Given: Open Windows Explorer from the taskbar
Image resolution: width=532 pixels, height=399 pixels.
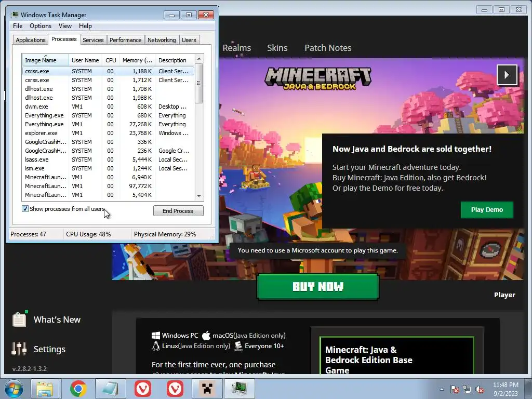Looking at the screenshot, I should click(45, 389).
